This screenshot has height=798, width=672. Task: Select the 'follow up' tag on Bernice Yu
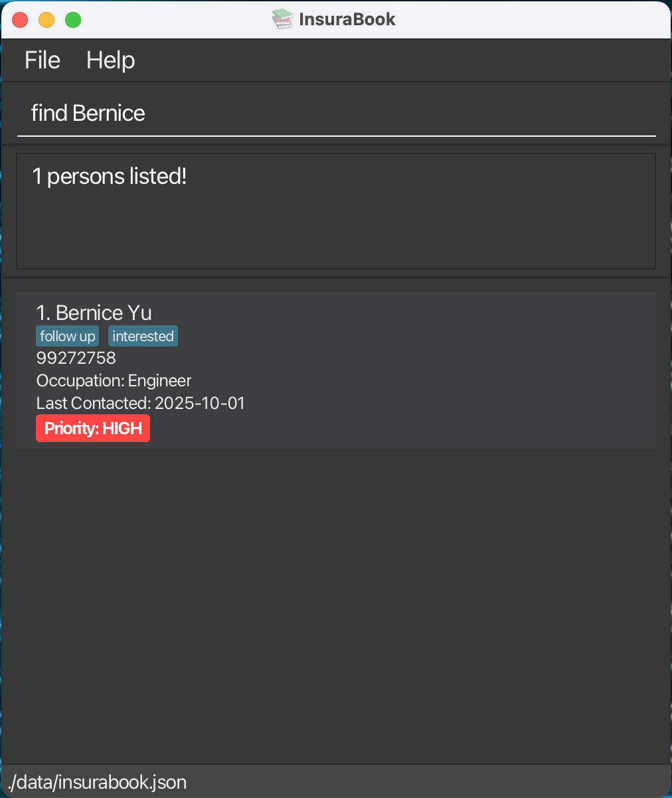[67, 336]
